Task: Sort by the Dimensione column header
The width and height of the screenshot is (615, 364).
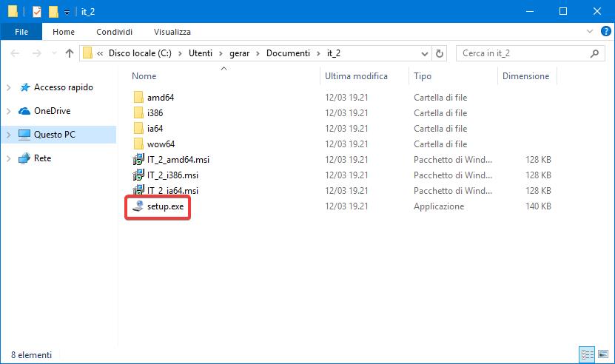Action: pos(527,75)
